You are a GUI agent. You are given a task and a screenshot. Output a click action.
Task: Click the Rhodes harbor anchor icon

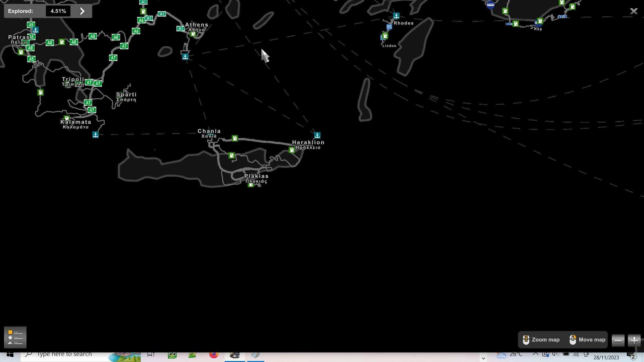396,16
